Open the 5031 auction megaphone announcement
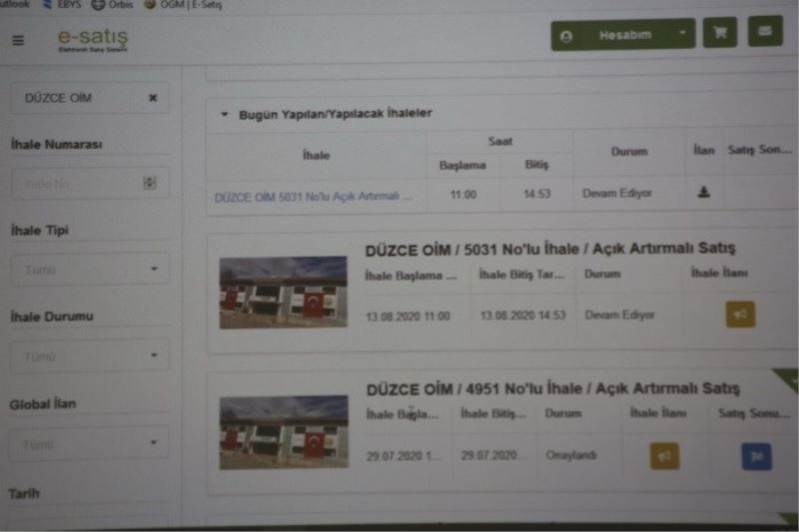The height and width of the screenshot is (532, 799). click(x=740, y=314)
